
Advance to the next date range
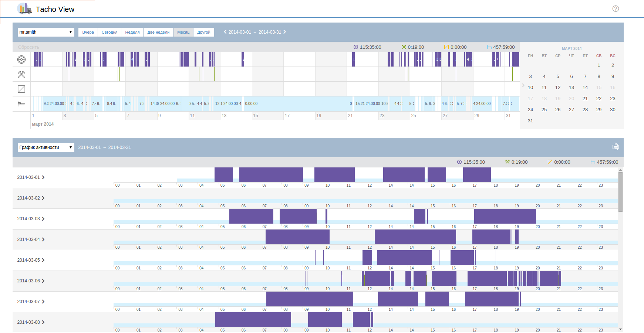(285, 32)
